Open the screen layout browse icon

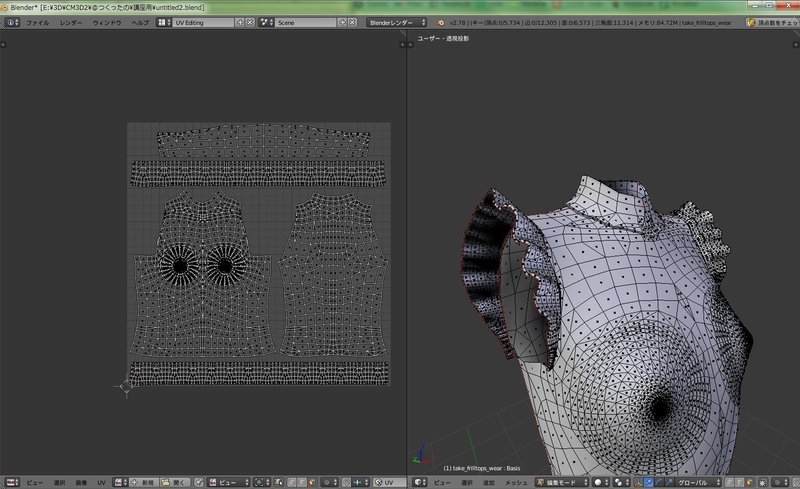[x=163, y=22]
